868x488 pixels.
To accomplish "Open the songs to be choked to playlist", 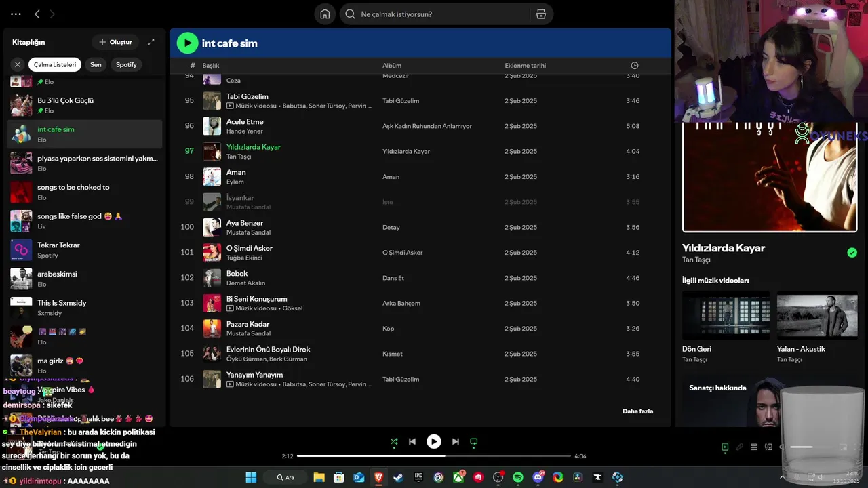I will [85, 192].
